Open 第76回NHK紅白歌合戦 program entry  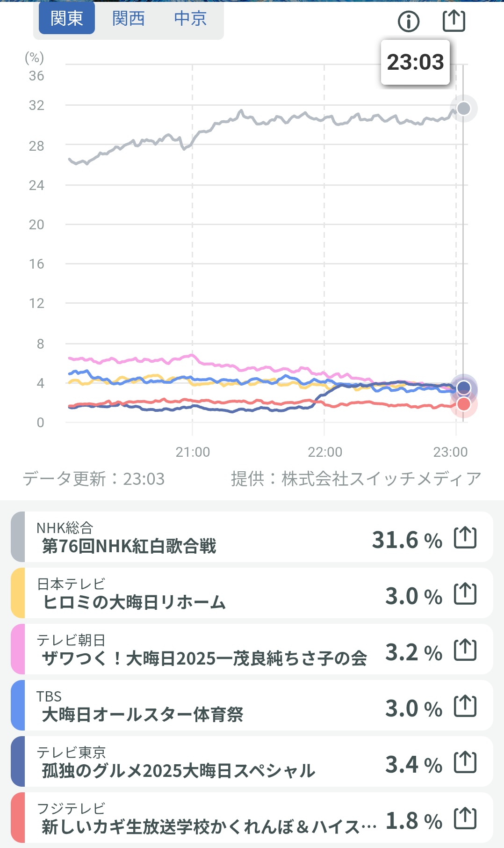(x=129, y=546)
